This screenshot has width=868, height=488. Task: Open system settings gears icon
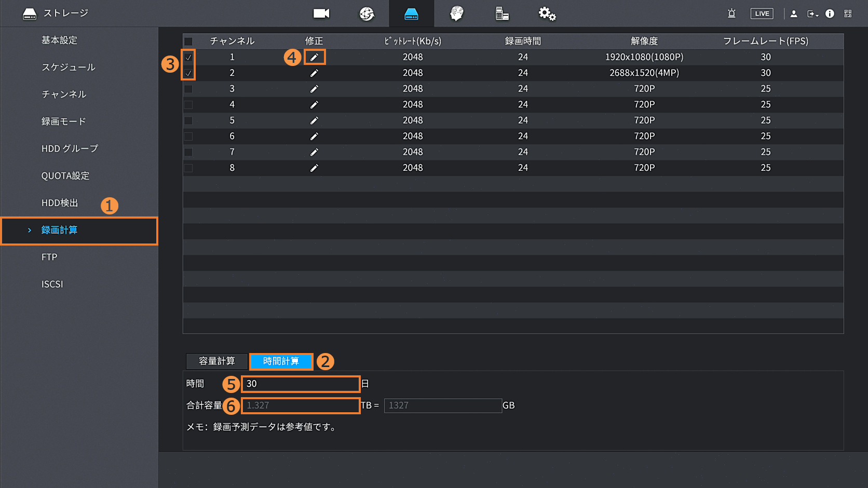(547, 13)
